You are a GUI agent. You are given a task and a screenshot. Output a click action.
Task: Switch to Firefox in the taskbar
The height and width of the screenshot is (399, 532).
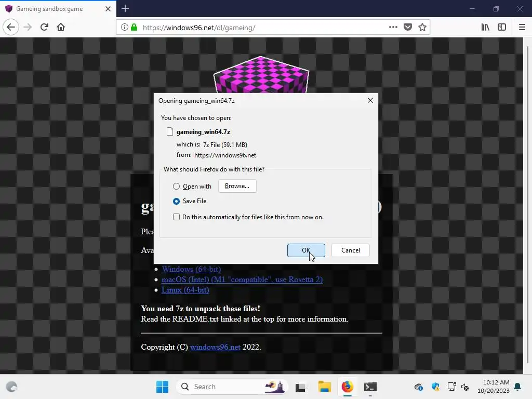[347, 387]
